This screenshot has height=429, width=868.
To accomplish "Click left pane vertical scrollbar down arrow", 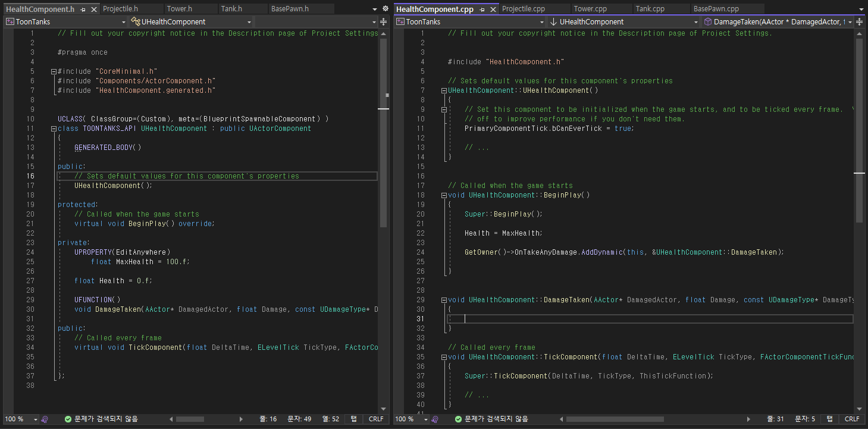I will point(384,409).
